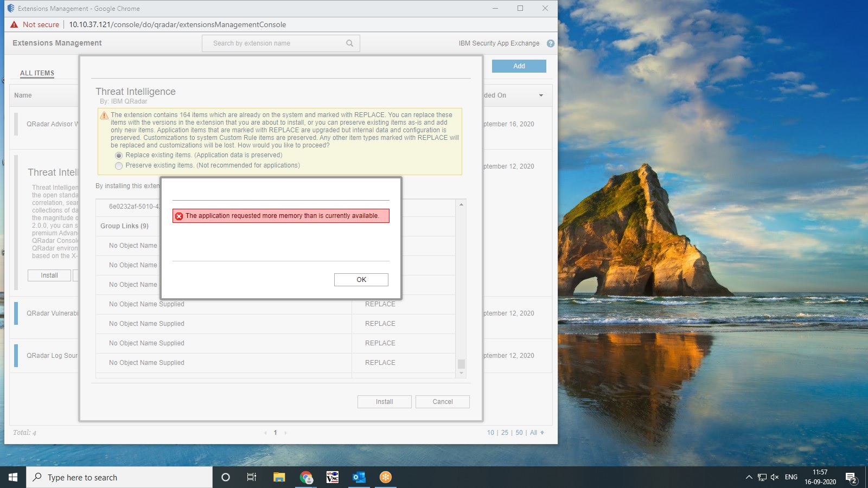Viewport: 868px width, 488px height.
Task: Show 50 items per page
Action: tap(519, 433)
